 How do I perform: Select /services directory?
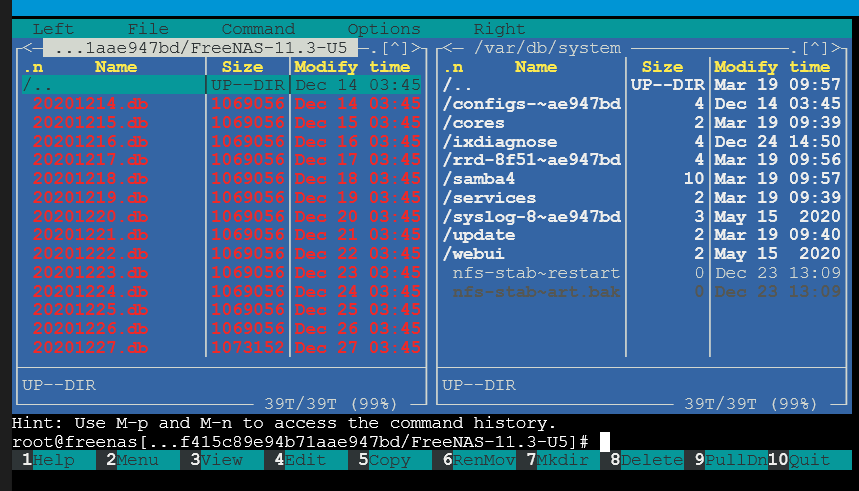tap(642, 197)
